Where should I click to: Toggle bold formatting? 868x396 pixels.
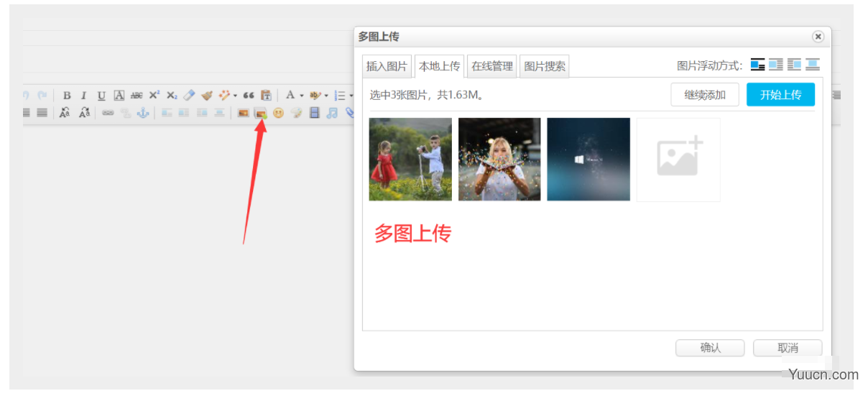[x=67, y=95]
